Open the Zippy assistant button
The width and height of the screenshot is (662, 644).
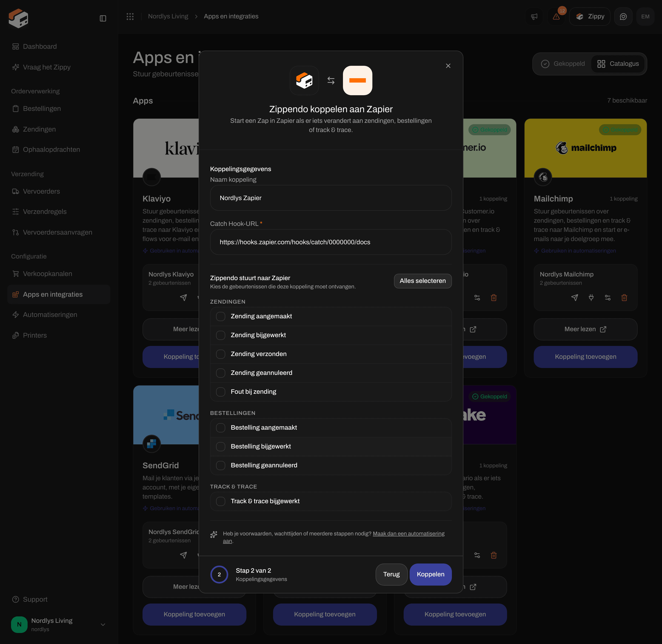pos(590,17)
